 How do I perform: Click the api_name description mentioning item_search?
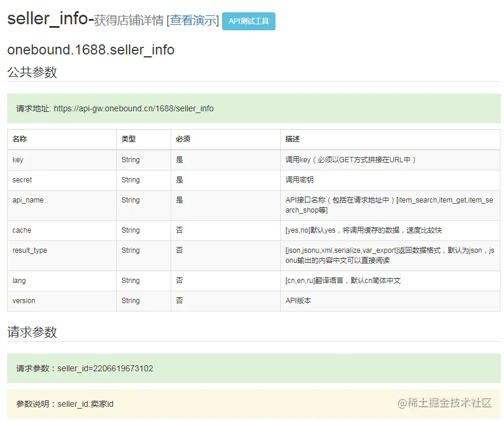pyautogui.click(x=390, y=205)
